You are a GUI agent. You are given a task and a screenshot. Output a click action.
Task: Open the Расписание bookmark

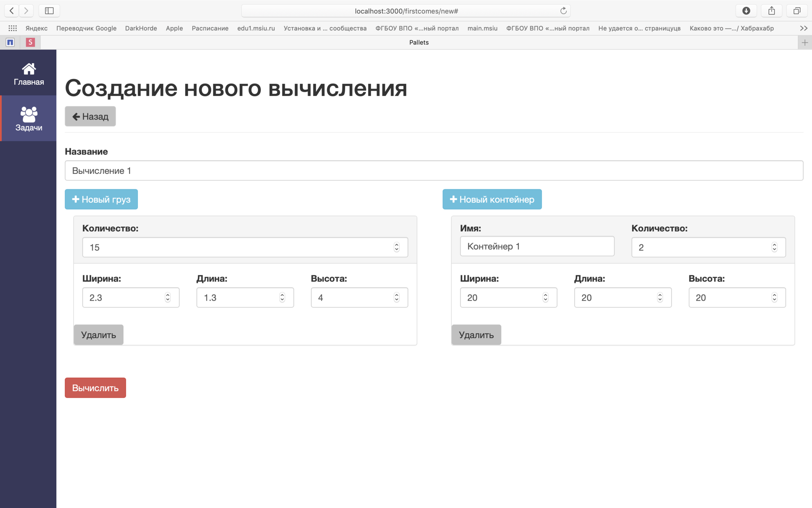[210, 28]
